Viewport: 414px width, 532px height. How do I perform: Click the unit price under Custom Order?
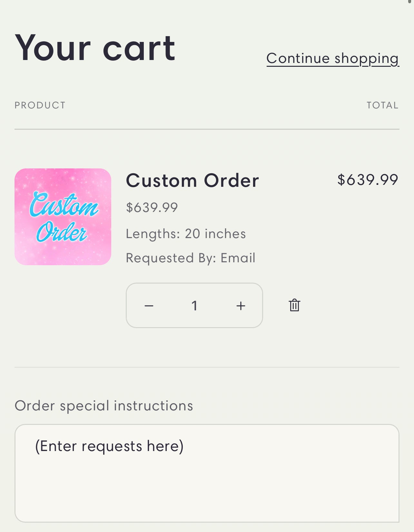pyautogui.click(x=152, y=207)
